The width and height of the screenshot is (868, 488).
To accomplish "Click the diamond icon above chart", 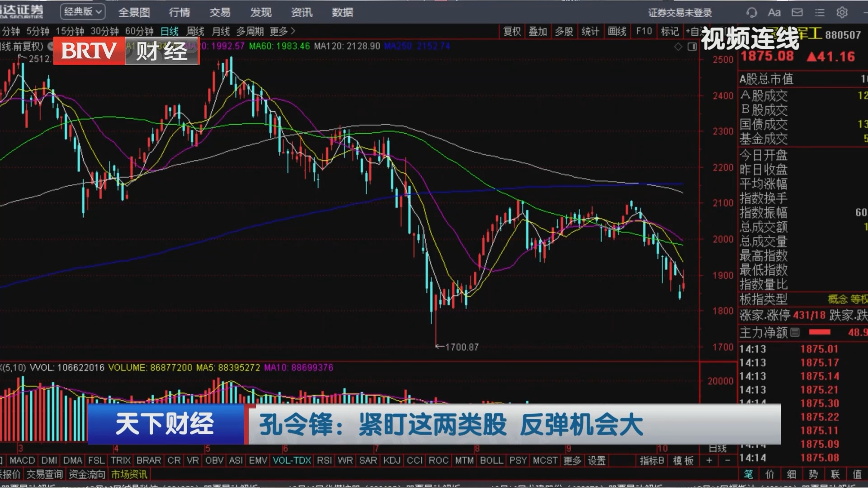I will 678,47.
